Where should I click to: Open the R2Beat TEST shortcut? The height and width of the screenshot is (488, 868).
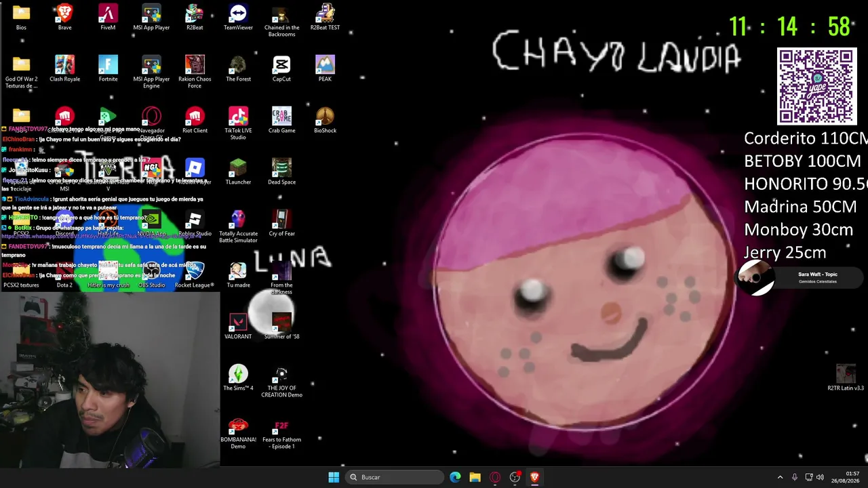coord(325,17)
